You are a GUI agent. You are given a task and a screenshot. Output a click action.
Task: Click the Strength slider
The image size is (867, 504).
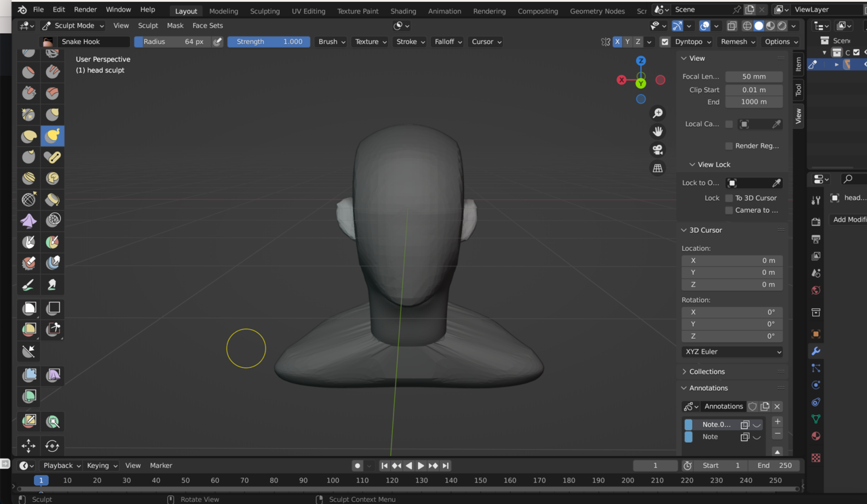(269, 42)
